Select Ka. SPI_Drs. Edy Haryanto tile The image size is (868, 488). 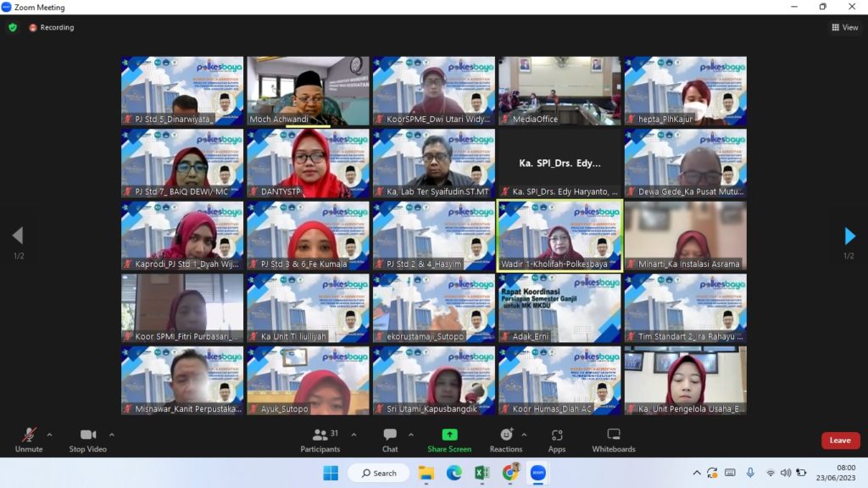tap(559, 164)
